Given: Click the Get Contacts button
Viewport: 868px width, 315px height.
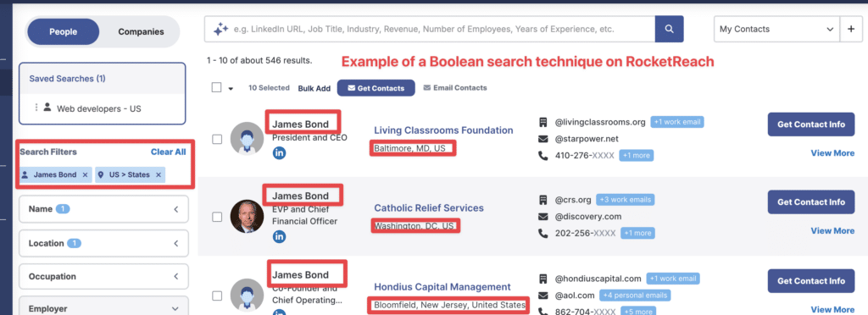Looking at the screenshot, I should point(376,88).
